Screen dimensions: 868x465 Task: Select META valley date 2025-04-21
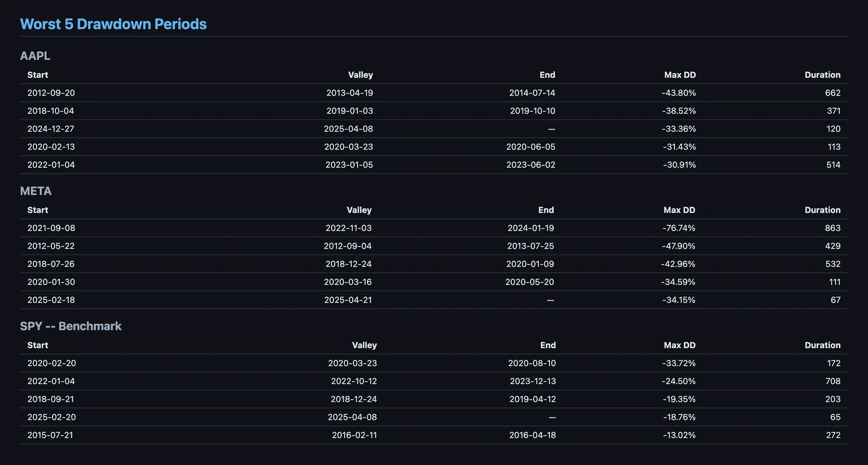tap(348, 300)
